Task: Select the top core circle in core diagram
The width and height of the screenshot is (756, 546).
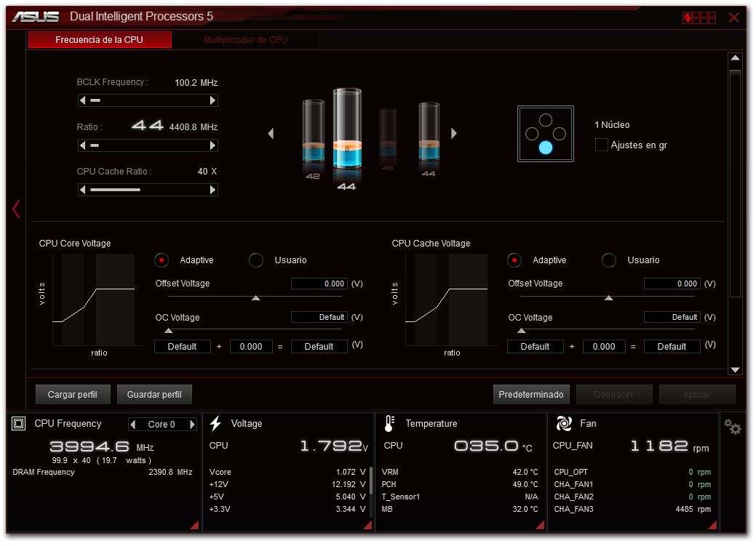Action: [x=545, y=120]
